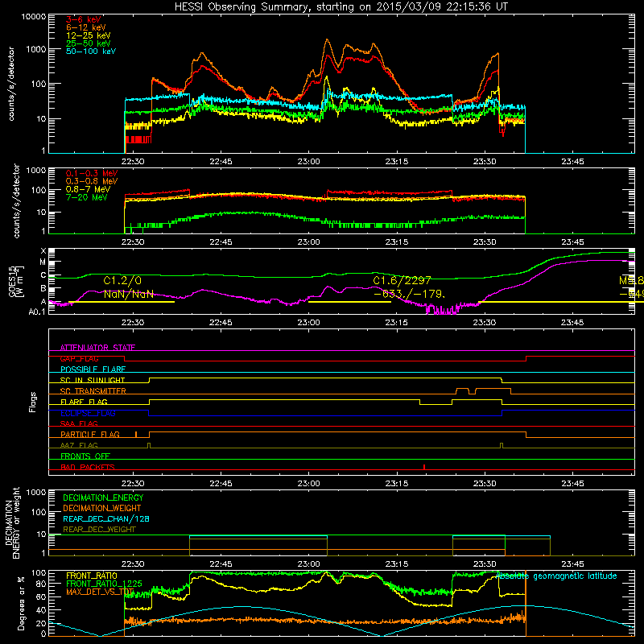Viewport: 644px width, 644px height.
Task: Select the GAP_FLAG label
Action: tap(79, 358)
